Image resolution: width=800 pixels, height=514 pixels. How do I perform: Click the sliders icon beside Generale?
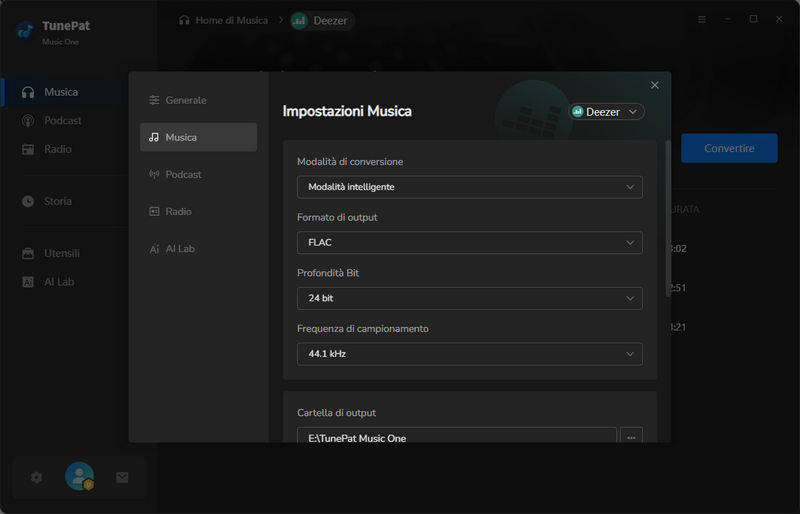154,100
